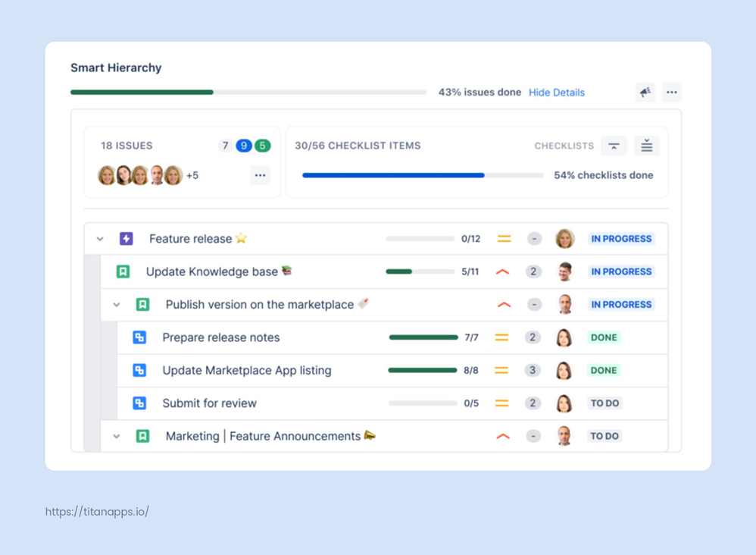Screen dimensions: 756x555
Task: Click medium priority icon on Update Marketplace App listing
Action: [x=502, y=371]
